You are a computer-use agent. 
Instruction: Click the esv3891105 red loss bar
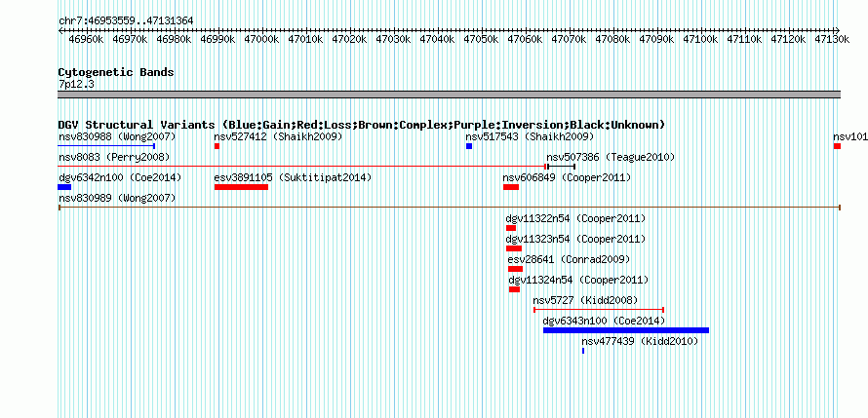click(241, 187)
